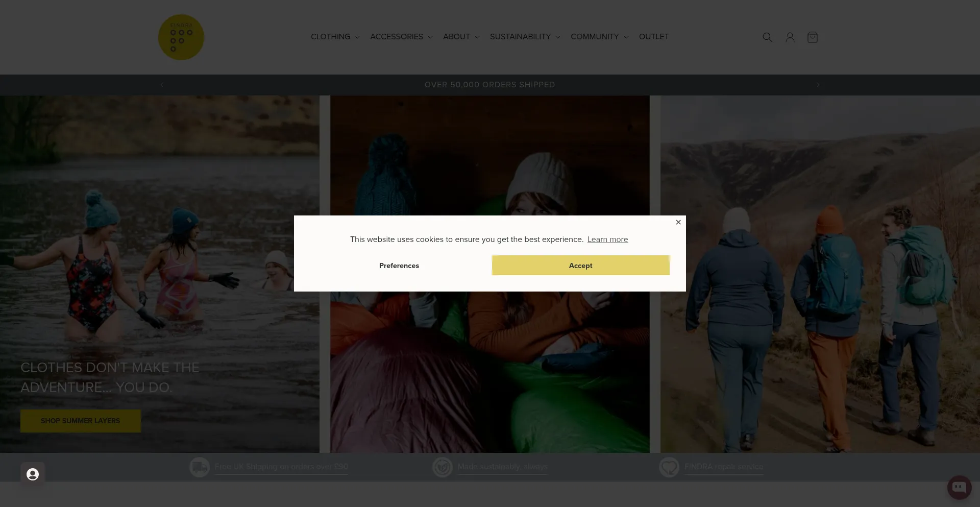
Task: Open cookie Preferences
Action: coord(399,265)
